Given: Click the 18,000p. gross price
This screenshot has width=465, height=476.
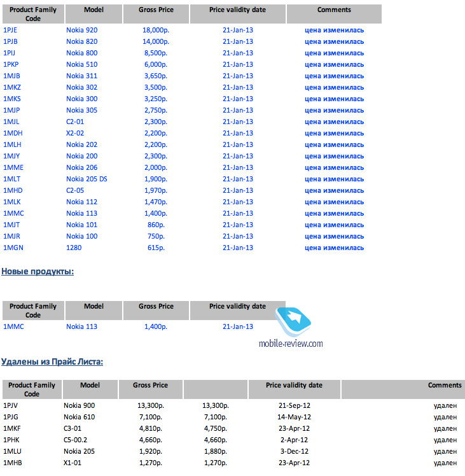Looking at the screenshot, I should 156,30.
